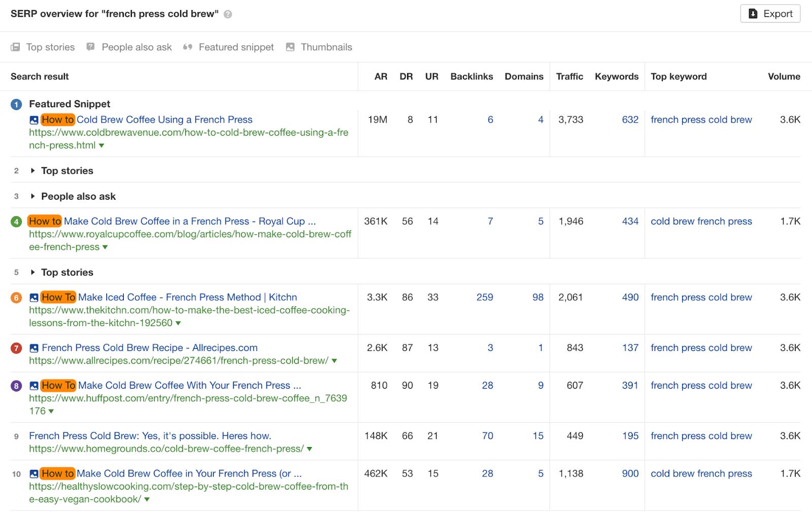Click the Top stories newspaper icon

[x=16, y=47]
